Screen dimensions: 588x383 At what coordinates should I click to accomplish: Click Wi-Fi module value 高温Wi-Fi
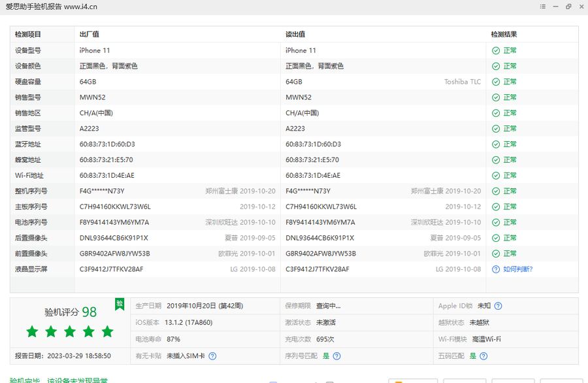coord(486,339)
